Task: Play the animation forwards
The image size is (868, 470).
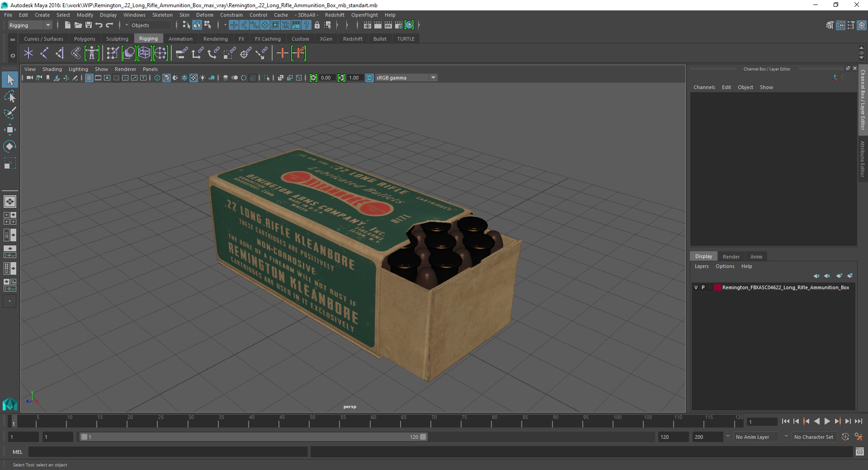Action: pyautogui.click(x=827, y=421)
